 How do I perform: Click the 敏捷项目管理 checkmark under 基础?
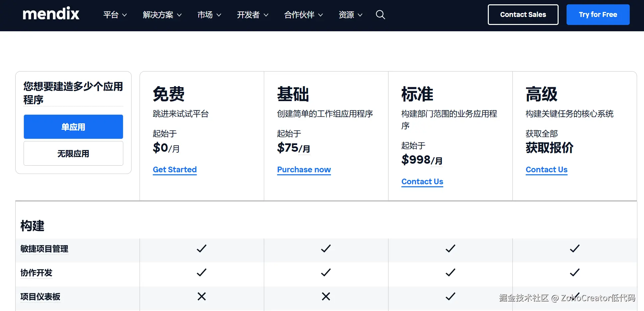[x=326, y=248]
